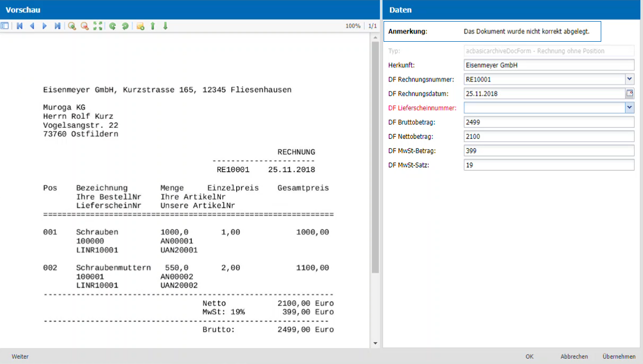This screenshot has height=364, width=643.
Task: Click the Herkunft input field
Action: [549, 65]
